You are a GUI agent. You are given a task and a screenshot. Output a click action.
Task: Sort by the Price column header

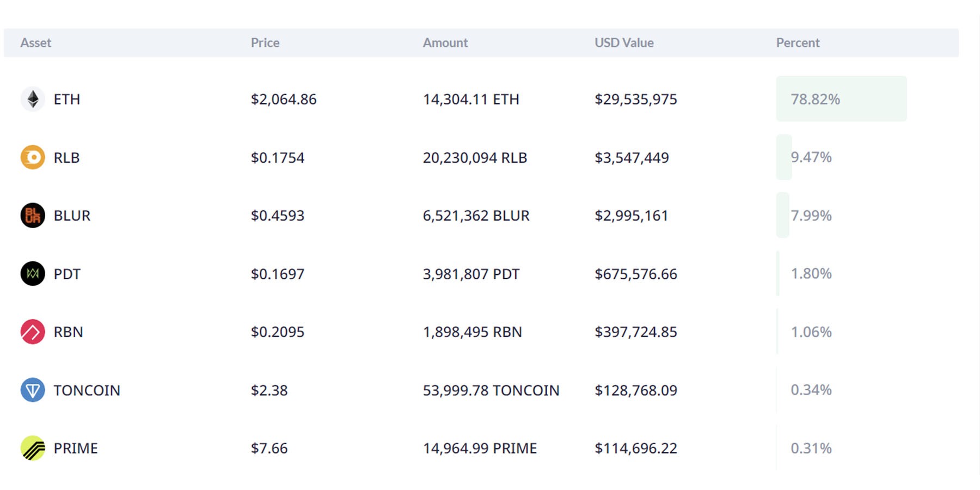tap(265, 43)
